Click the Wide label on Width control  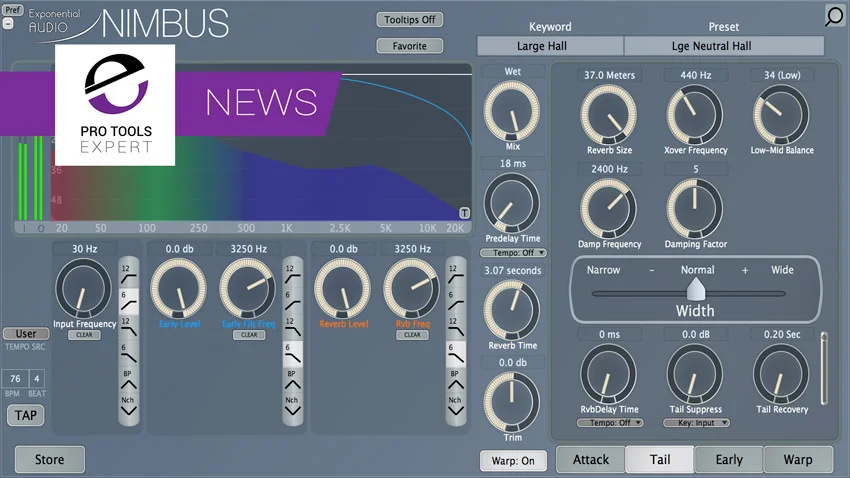tap(782, 270)
